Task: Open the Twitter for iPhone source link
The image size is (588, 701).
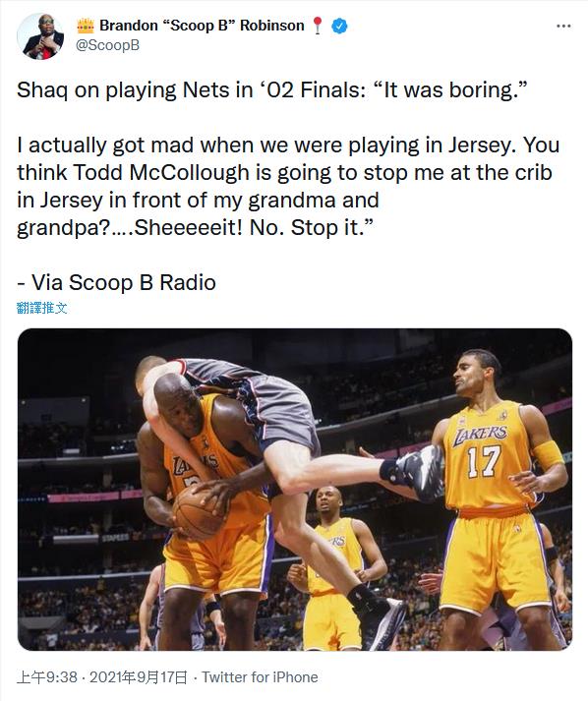Action: (260, 676)
